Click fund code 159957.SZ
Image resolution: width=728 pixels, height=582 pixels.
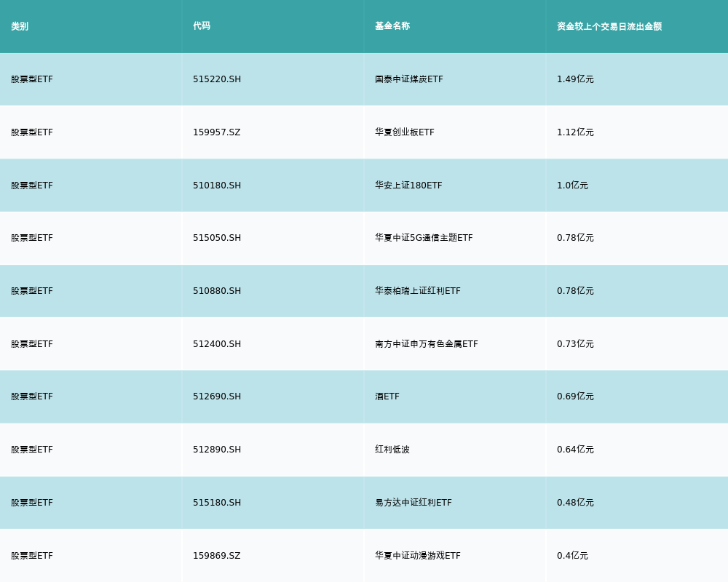tap(217, 132)
